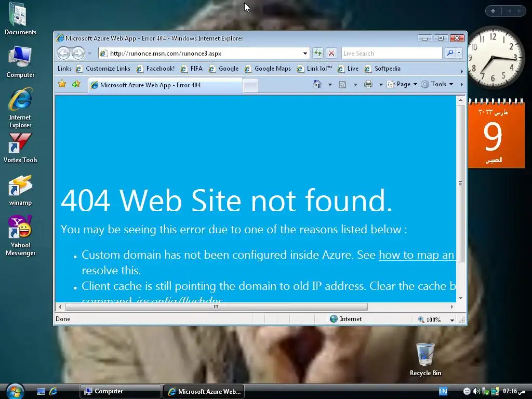The image size is (532, 399).
Task: Click the horizontal scrollbar left arrow
Action: tap(60, 307)
